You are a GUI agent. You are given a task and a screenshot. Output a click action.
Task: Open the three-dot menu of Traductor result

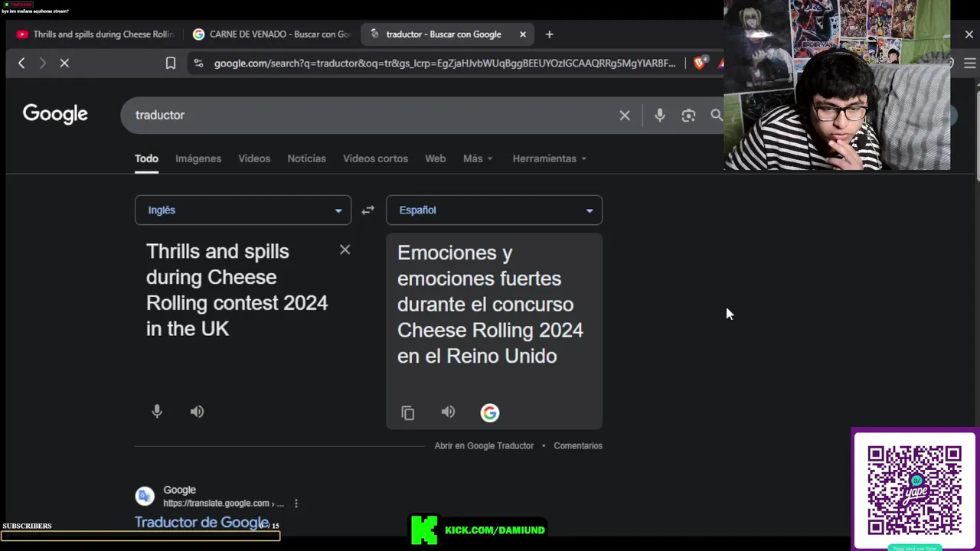pyautogui.click(x=296, y=504)
